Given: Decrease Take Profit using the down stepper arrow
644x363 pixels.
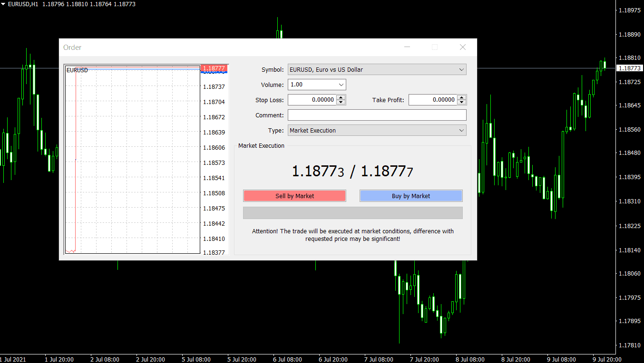Looking at the screenshot, I should 462,102.
